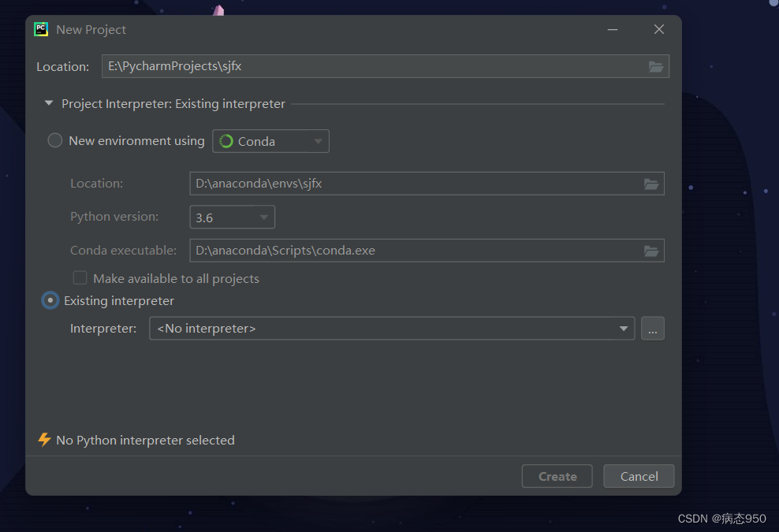Collapse the Project Interpreter section
The width and height of the screenshot is (779, 532).
[49, 103]
